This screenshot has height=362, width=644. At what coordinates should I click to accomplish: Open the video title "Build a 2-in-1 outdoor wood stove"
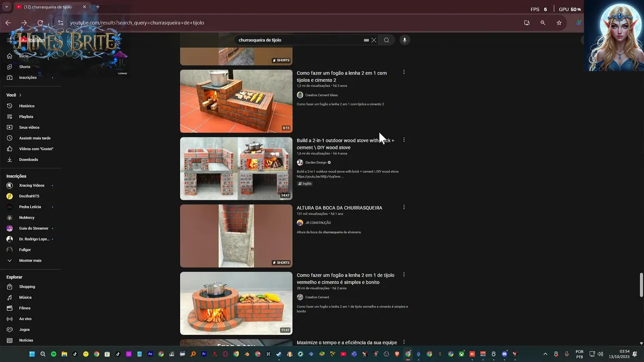(x=346, y=144)
